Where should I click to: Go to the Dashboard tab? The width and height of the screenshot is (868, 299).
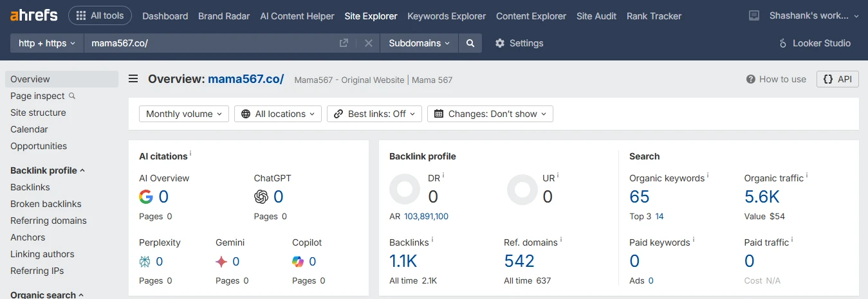coord(165,16)
